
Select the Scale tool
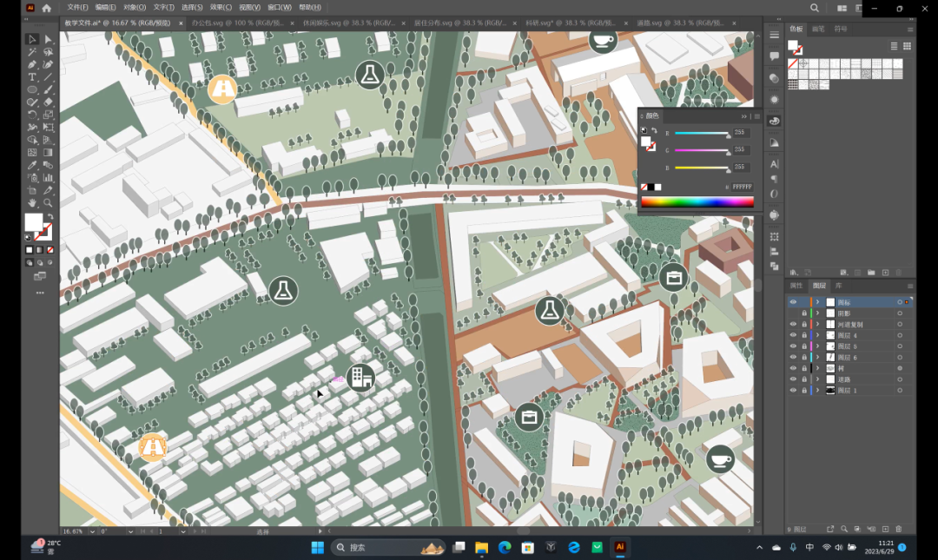[49, 115]
